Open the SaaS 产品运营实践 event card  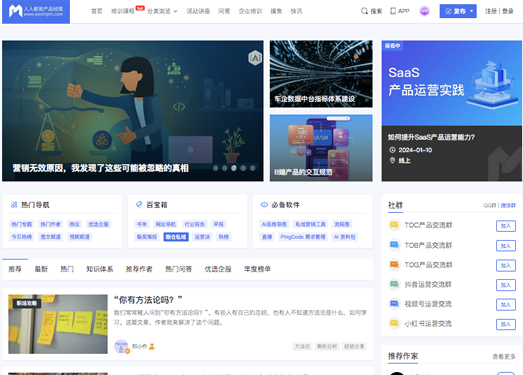(452, 111)
